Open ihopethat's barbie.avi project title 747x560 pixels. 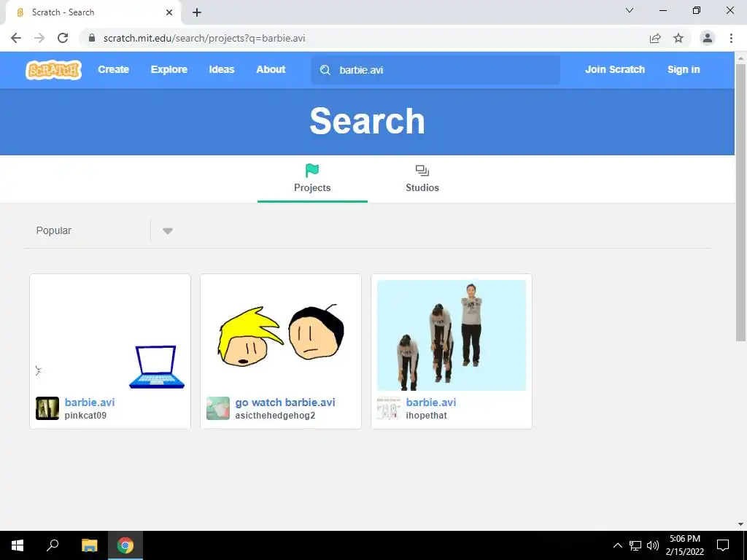(430, 402)
